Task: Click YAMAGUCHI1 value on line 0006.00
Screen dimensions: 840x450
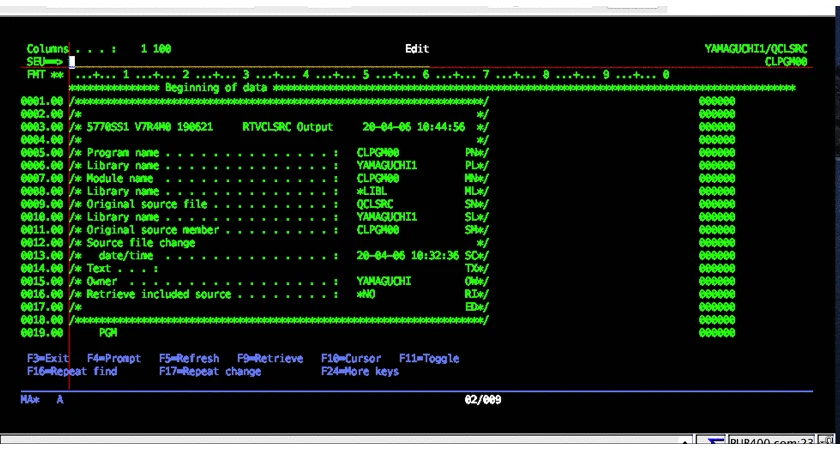Action: click(x=387, y=166)
